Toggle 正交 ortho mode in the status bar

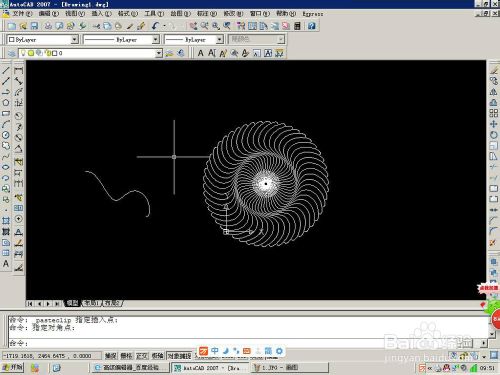(142, 356)
